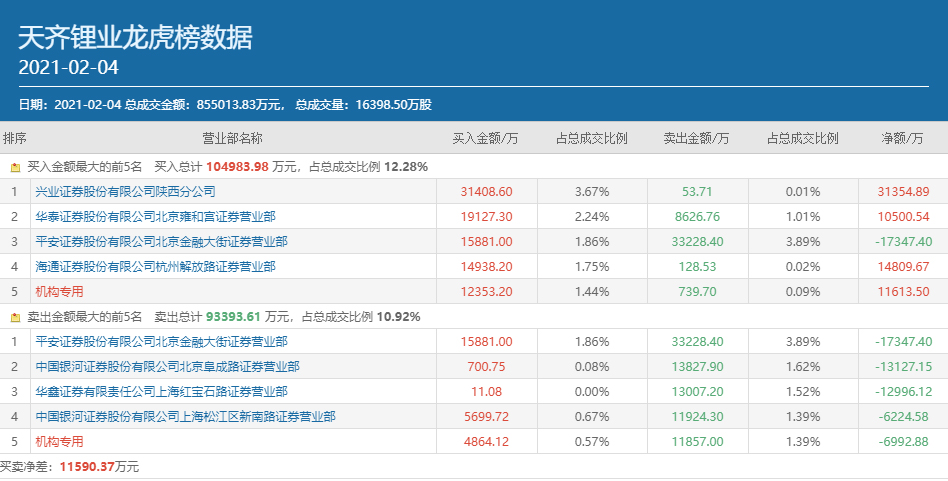Screen dimensions: 948x481
Task: Select the sell amount 11924.30
Action: pos(697,416)
